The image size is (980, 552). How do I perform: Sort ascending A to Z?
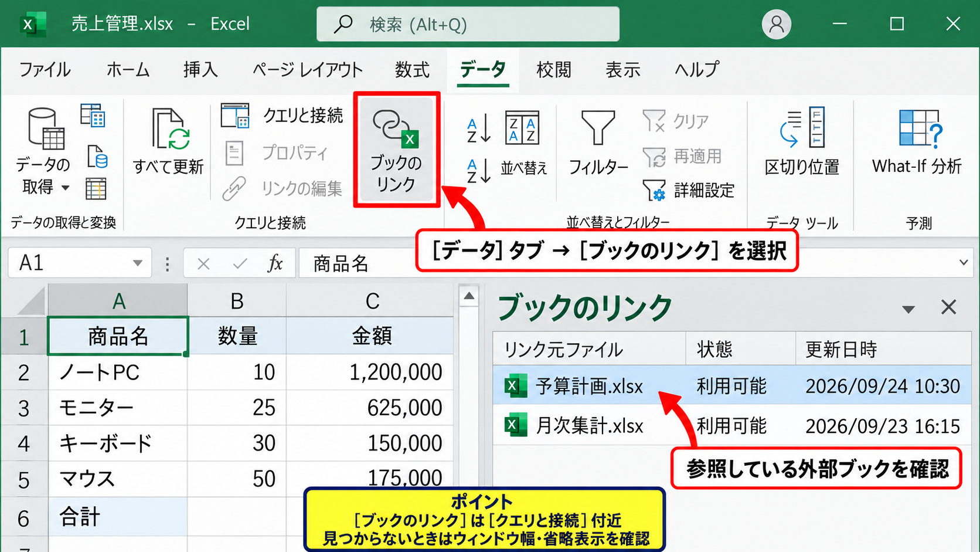pos(479,130)
